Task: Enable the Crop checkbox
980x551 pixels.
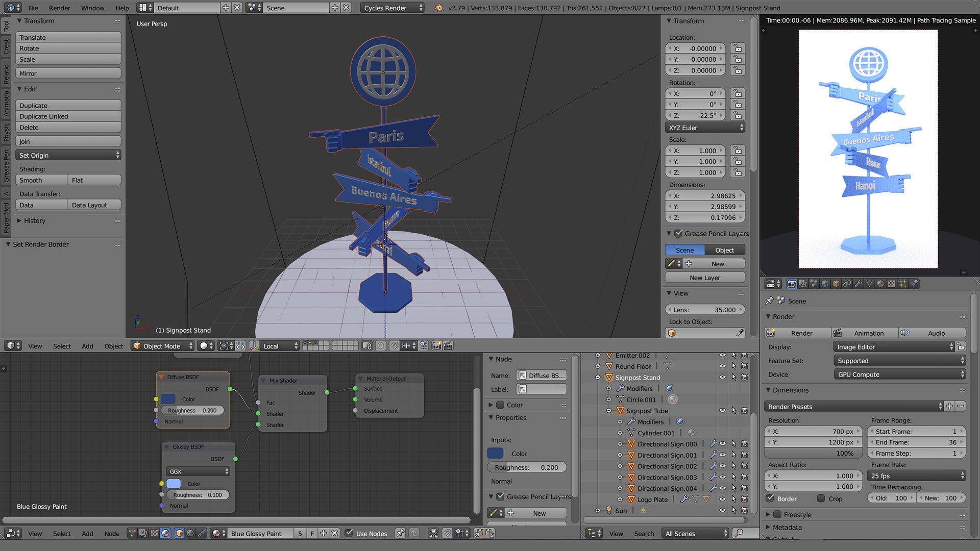Action: (821, 498)
